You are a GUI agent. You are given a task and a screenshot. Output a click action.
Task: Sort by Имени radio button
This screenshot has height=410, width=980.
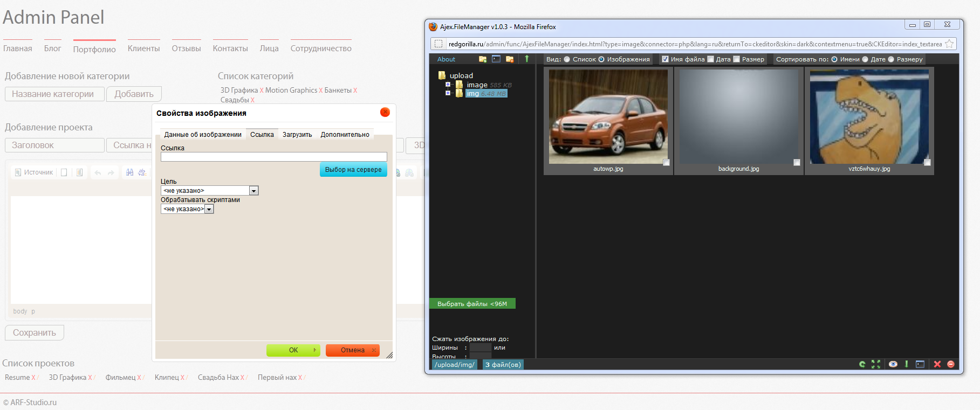[x=834, y=59]
